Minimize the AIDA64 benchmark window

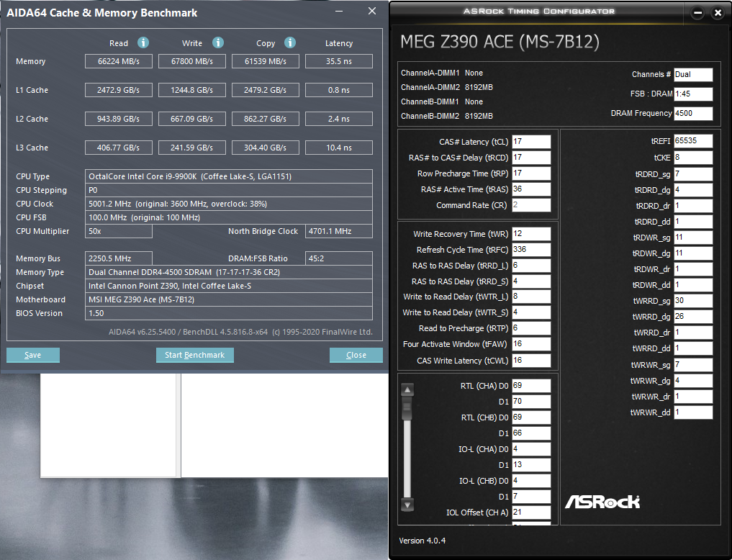340,12
